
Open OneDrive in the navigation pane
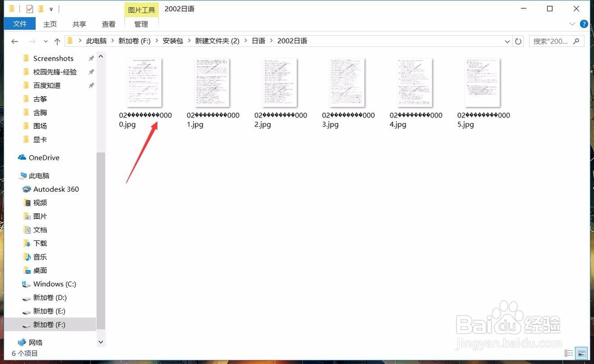click(43, 157)
